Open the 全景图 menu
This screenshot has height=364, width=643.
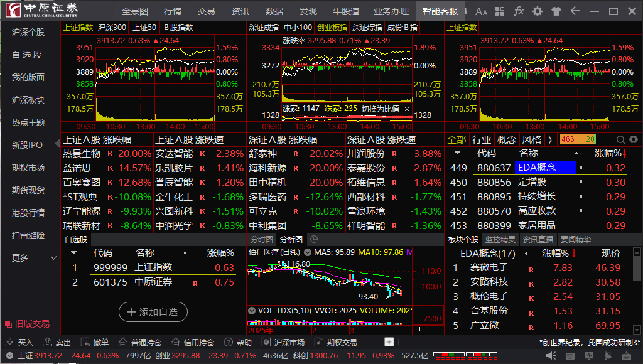[x=134, y=11]
